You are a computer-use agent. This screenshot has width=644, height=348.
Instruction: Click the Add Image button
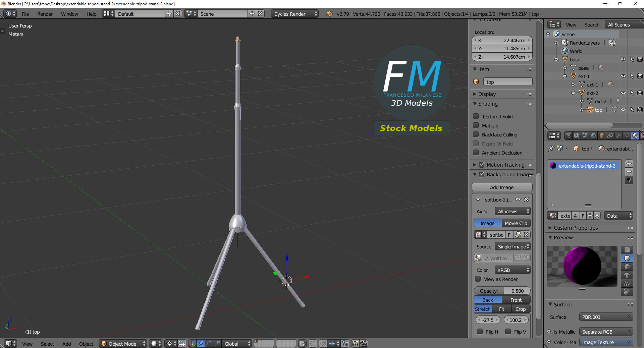tap(502, 187)
